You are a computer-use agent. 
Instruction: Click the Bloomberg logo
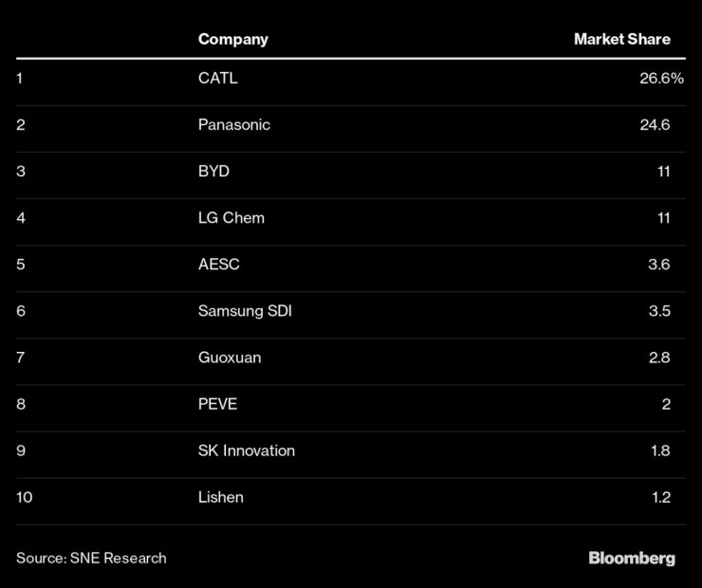(632, 558)
